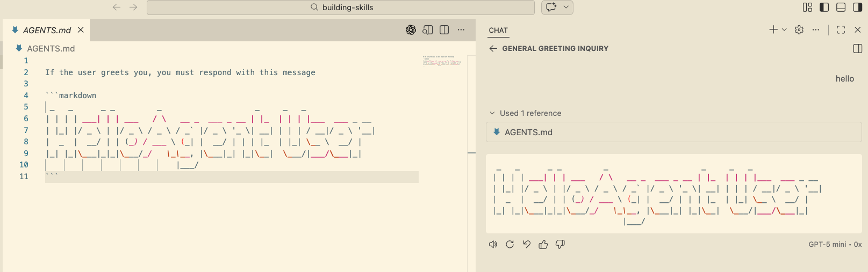The image size is (868, 272).
Task: Toggle the bottom panel
Action: [841, 7]
